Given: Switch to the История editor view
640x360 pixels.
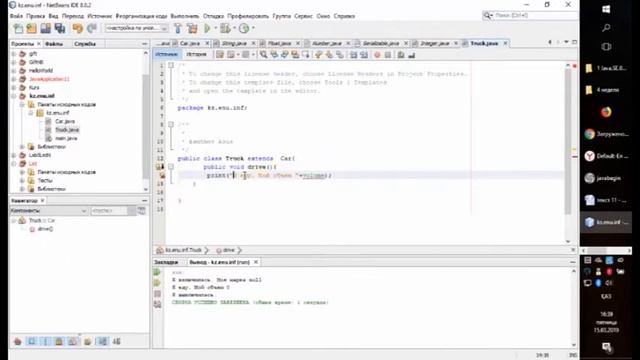Looking at the screenshot, I should point(196,54).
